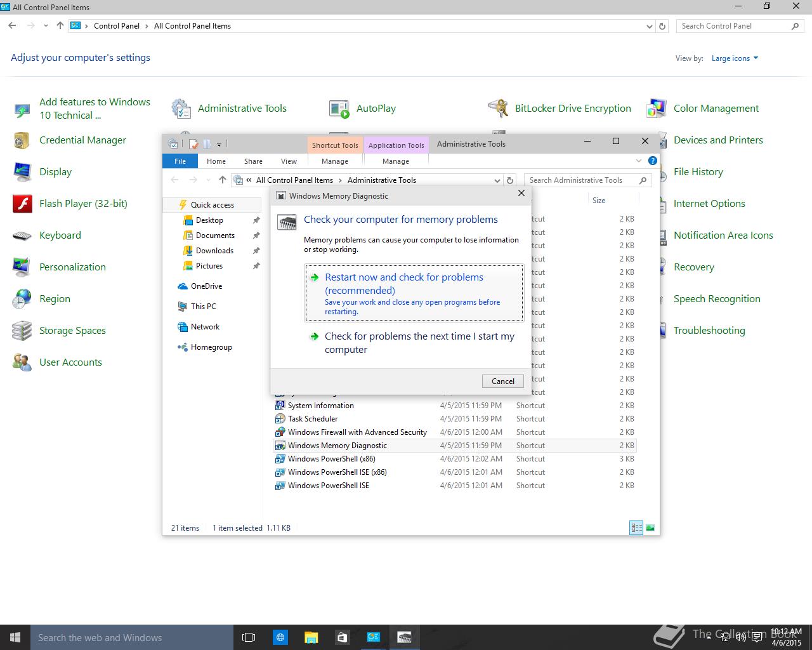The image size is (812, 650).
Task: Refresh the Control Panel address bar
Action: [x=662, y=26]
